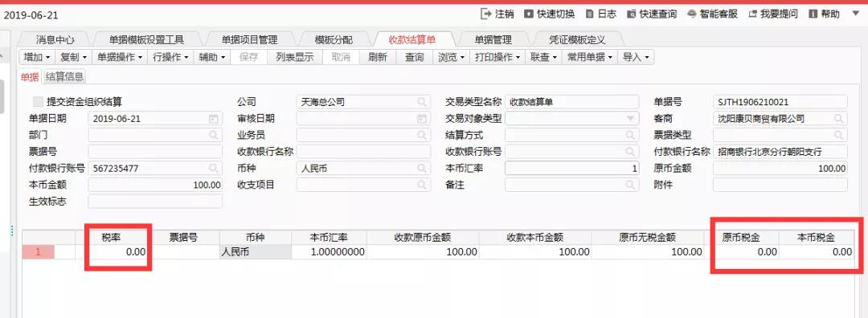
Task: Click 我要提问 ask a question
Action: tap(773, 14)
